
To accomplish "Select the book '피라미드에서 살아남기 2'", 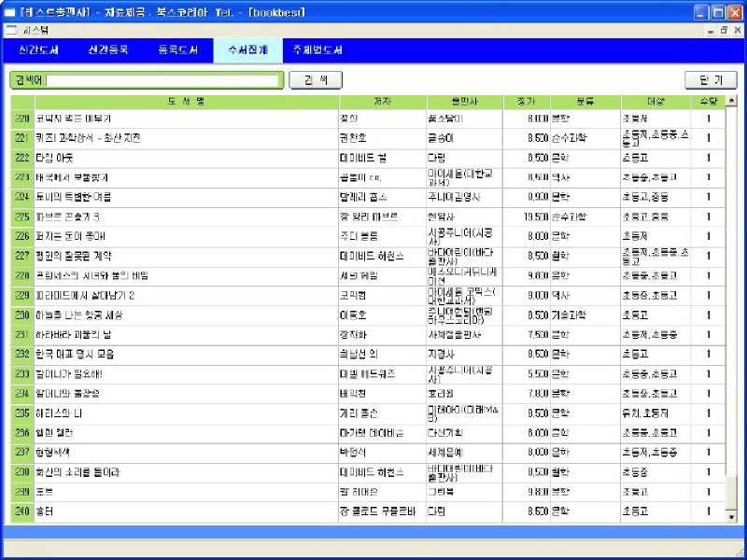I will click(186, 296).
